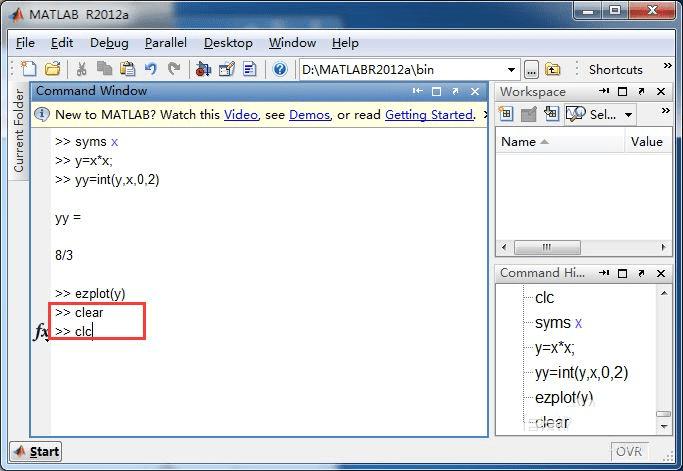This screenshot has height=471, width=683.
Task: Click the Paste clipboard icon
Action: click(128, 69)
